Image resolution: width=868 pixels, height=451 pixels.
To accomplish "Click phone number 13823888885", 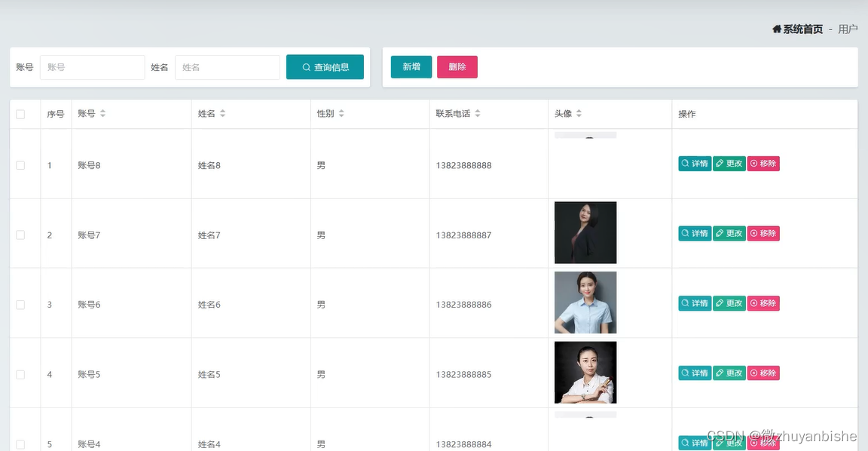I will coord(464,375).
